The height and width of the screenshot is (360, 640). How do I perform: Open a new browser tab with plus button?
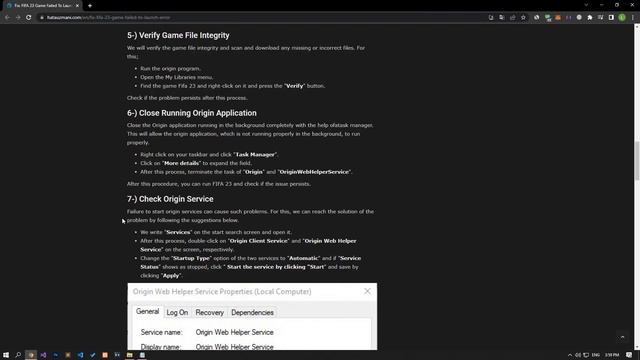tap(90, 6)
